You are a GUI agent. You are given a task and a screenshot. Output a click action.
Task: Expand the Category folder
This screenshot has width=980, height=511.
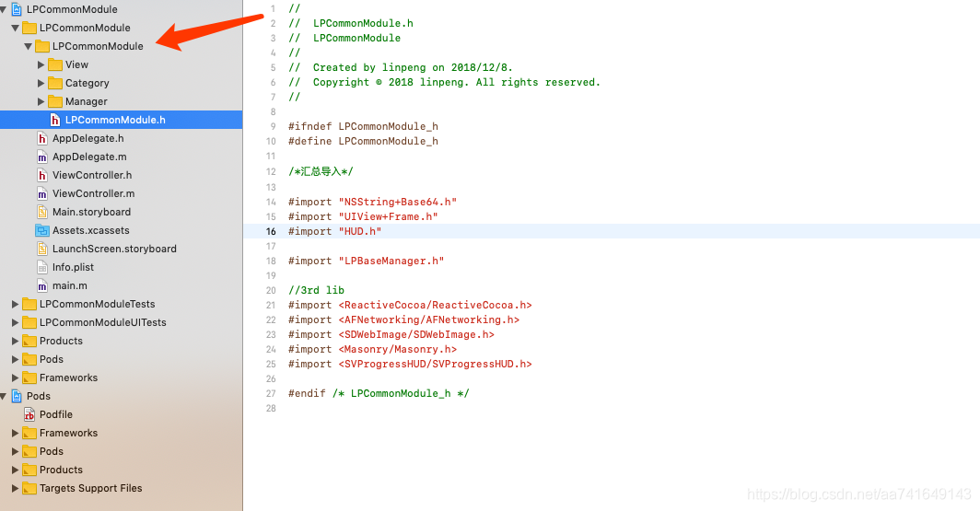[41, 83]
